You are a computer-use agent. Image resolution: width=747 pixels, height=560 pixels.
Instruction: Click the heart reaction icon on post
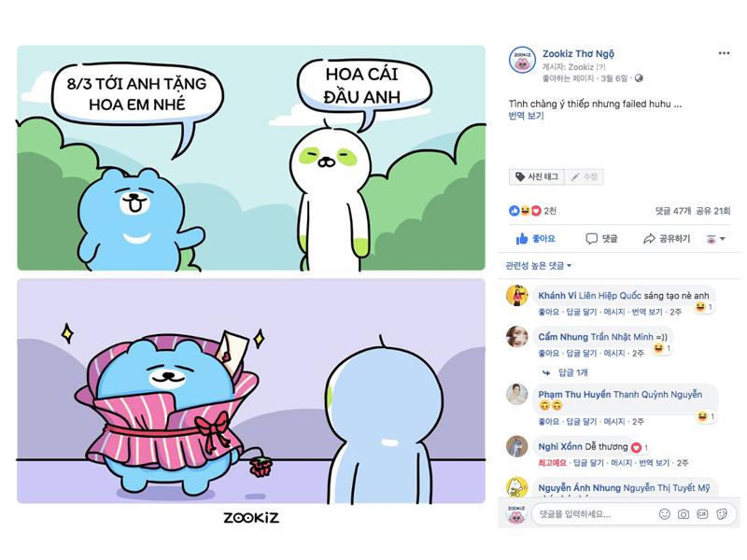(536, 211)
